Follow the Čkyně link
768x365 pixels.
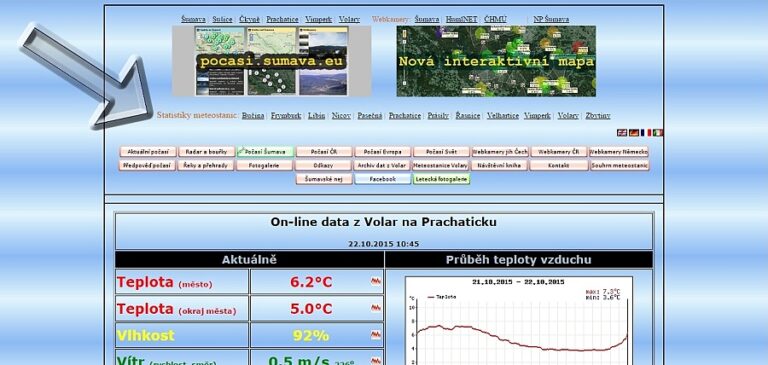point(250,19)
